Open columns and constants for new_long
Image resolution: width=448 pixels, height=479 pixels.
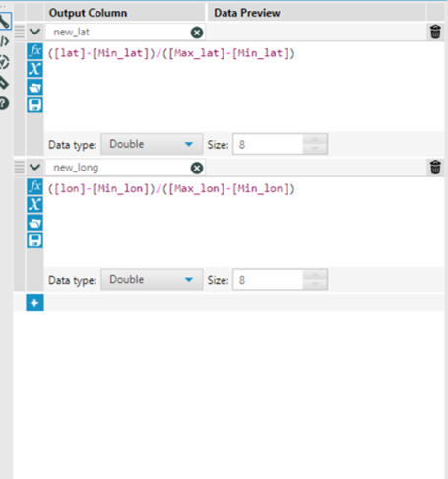pyautogui.click(x=34, y=205)
